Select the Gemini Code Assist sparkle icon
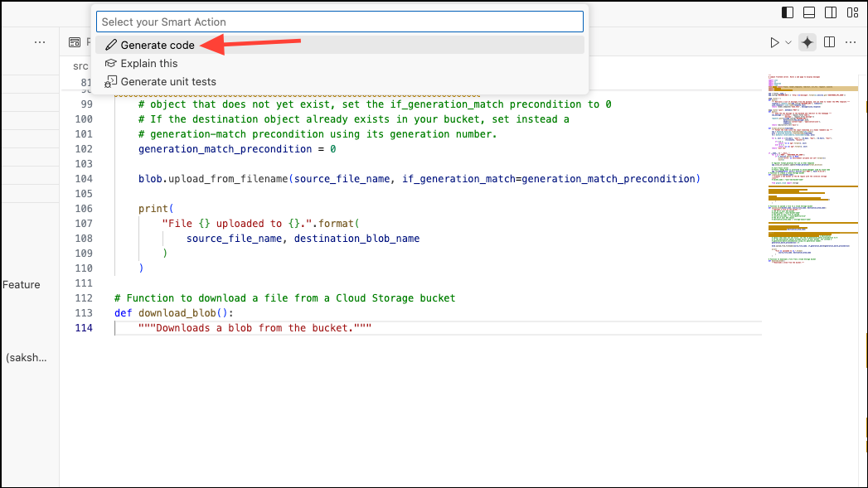This screenshot has height=488, width=868. pyautogui.click(x=807, y=41)
